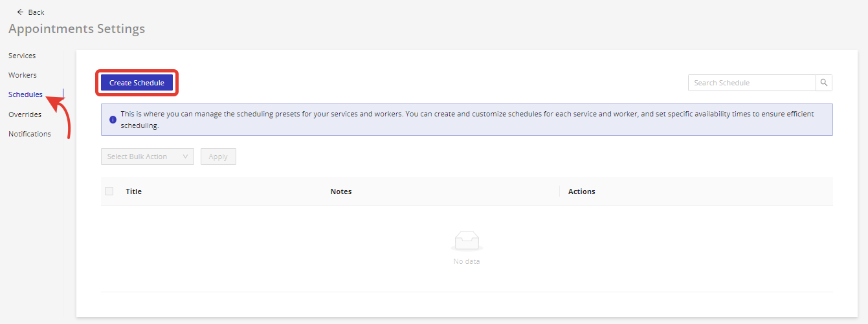
Task: Click the Title column header
Action: [x=133, y=191]
